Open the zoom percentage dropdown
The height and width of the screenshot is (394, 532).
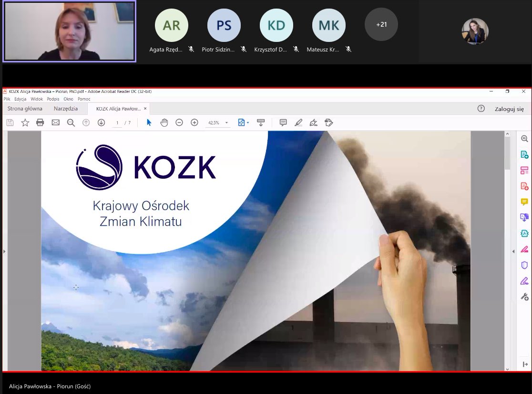(x=226, y=123)
